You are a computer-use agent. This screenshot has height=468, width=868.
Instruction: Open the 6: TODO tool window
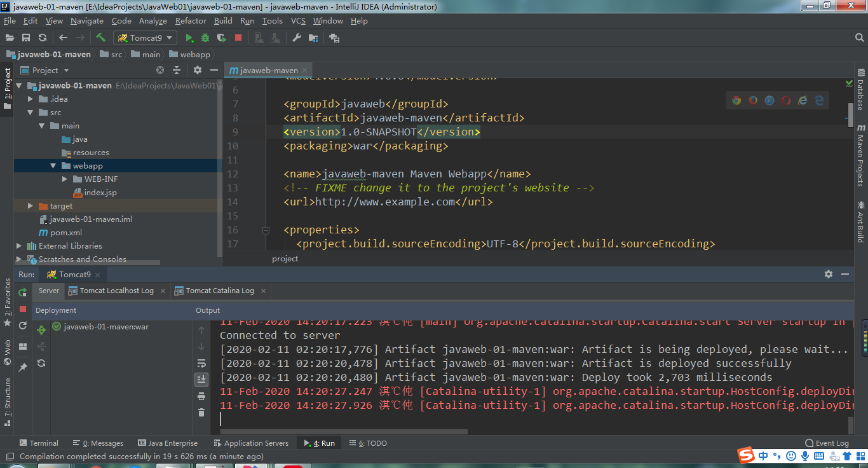click(368, 443)
